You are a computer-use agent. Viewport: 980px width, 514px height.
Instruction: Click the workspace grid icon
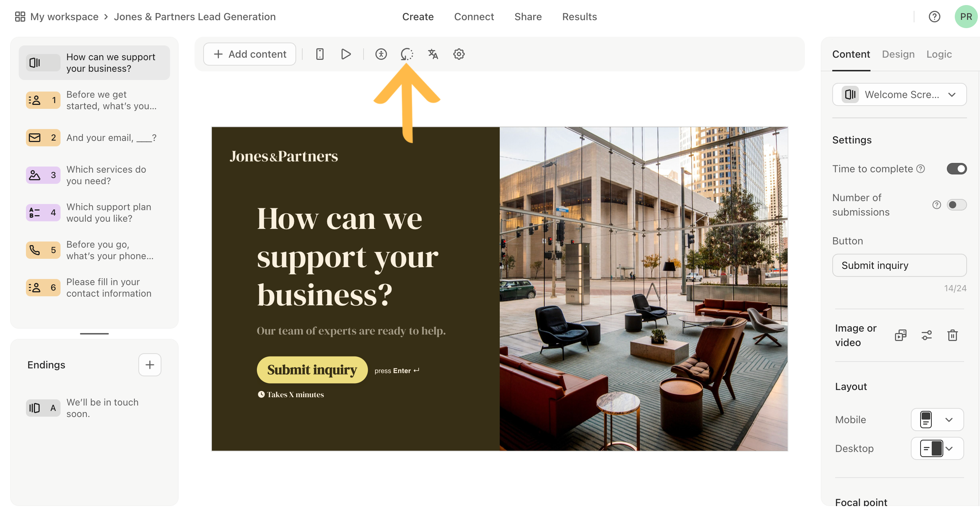click(20, 17)
